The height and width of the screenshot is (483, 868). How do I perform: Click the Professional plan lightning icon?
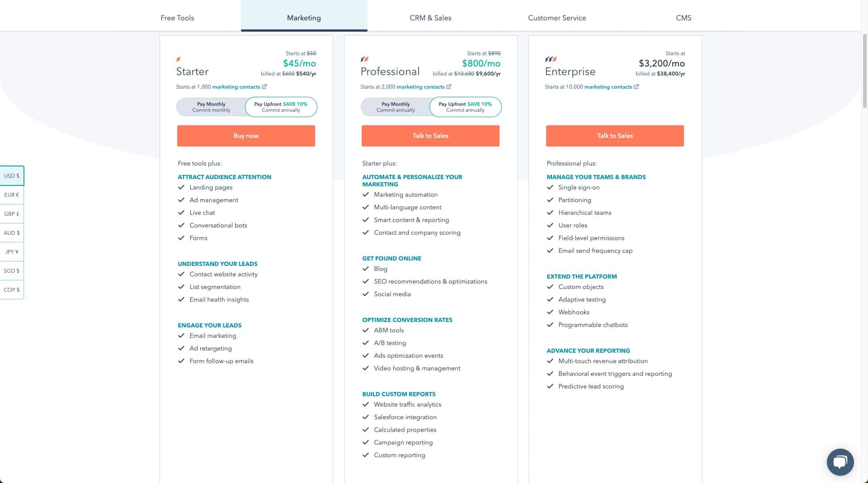365,59
